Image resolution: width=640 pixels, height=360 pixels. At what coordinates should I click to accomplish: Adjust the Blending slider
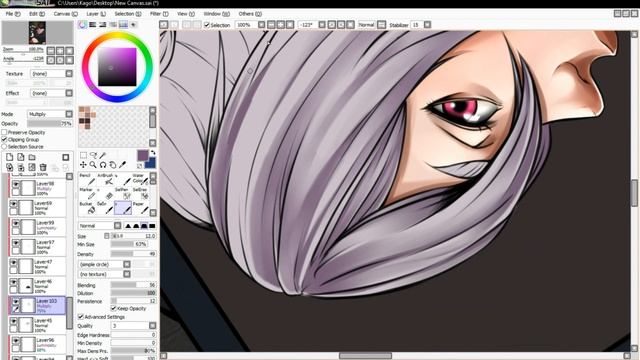[133, 285]
